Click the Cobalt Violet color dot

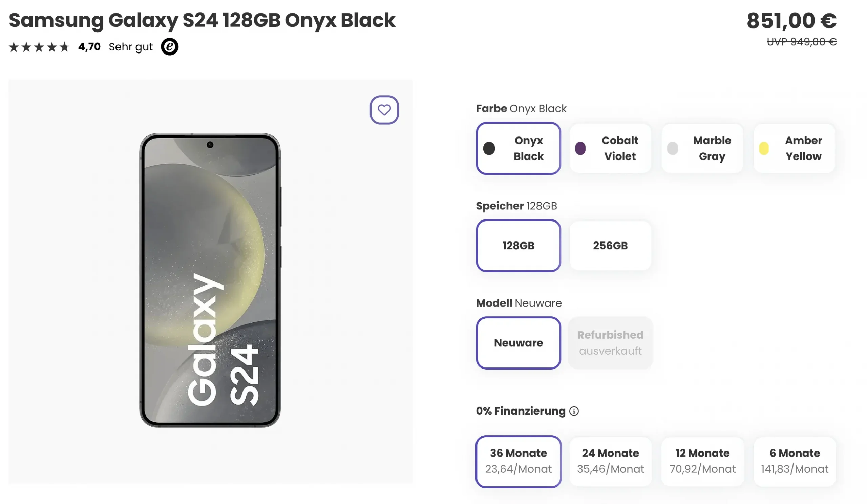point(581,148)
